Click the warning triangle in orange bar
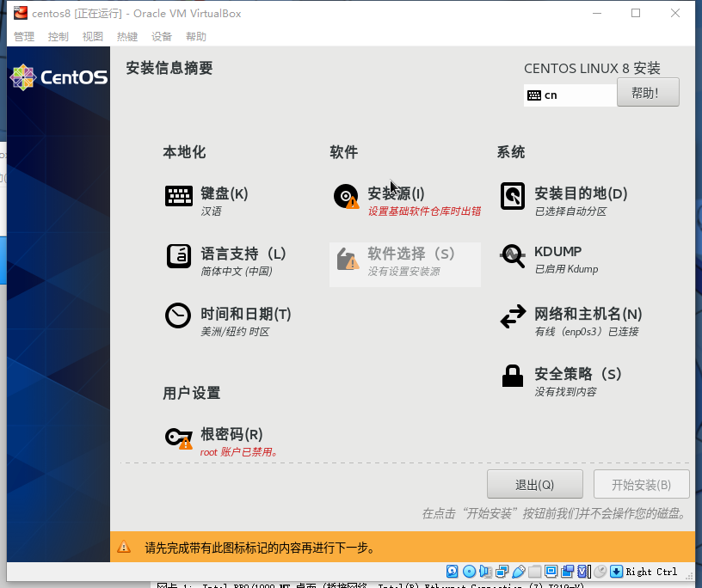Viewport: 702px width, 588px height. click(124, 547)
